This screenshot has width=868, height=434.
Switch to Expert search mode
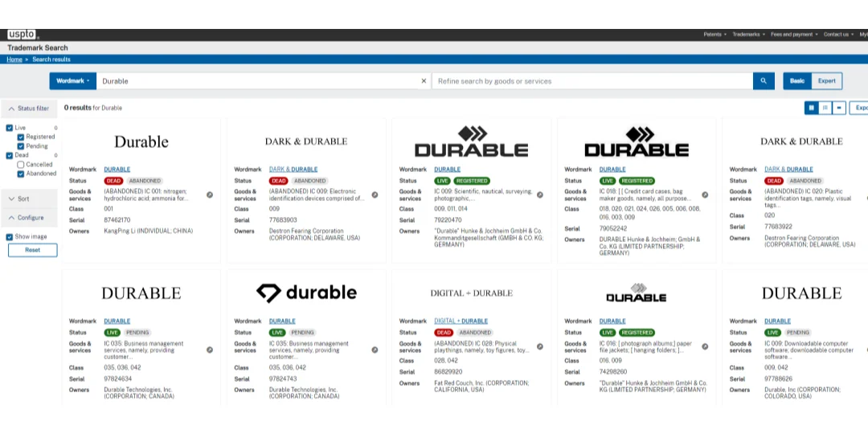click(826, 81)
